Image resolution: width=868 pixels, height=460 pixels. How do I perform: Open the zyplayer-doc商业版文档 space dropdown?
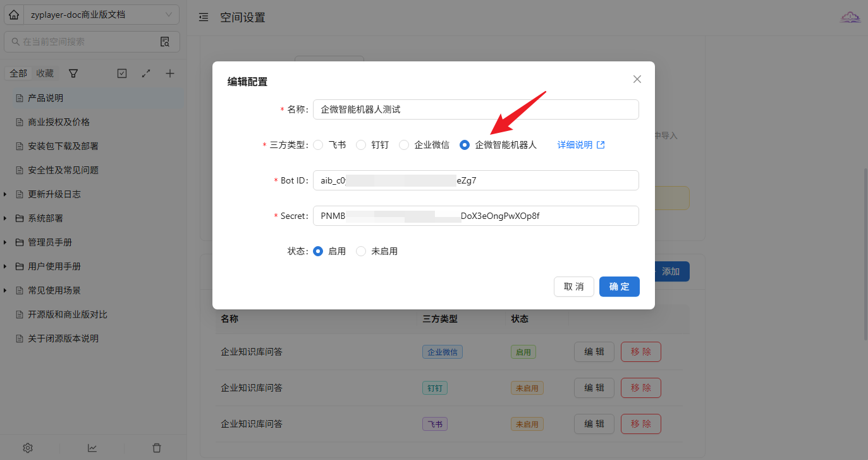tap(101, 15)
